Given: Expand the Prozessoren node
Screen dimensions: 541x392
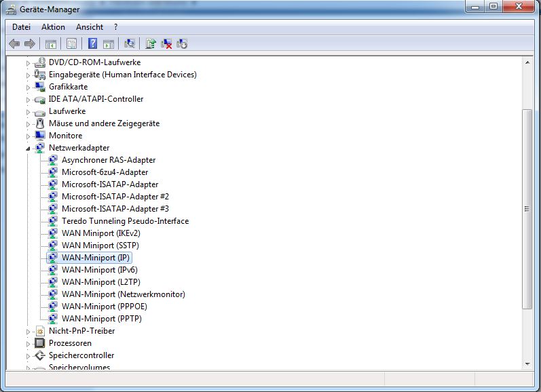Looking at the screenshot, I should 28,344.
